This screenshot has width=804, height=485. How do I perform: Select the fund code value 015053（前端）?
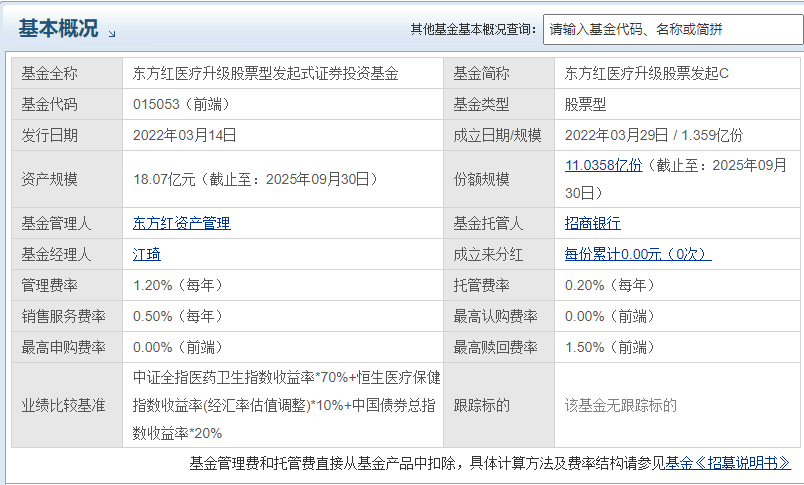(x=182, y=105)
